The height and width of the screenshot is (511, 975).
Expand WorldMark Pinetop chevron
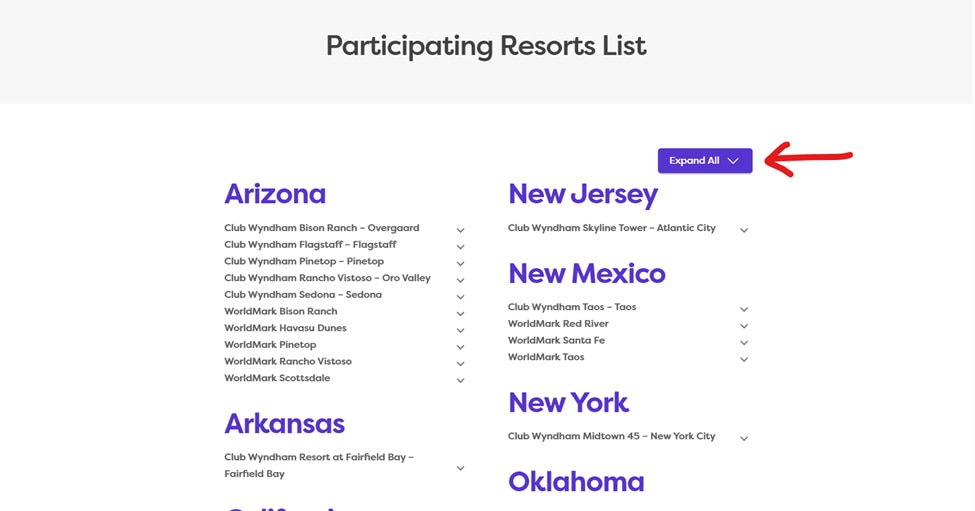[460, 347]
